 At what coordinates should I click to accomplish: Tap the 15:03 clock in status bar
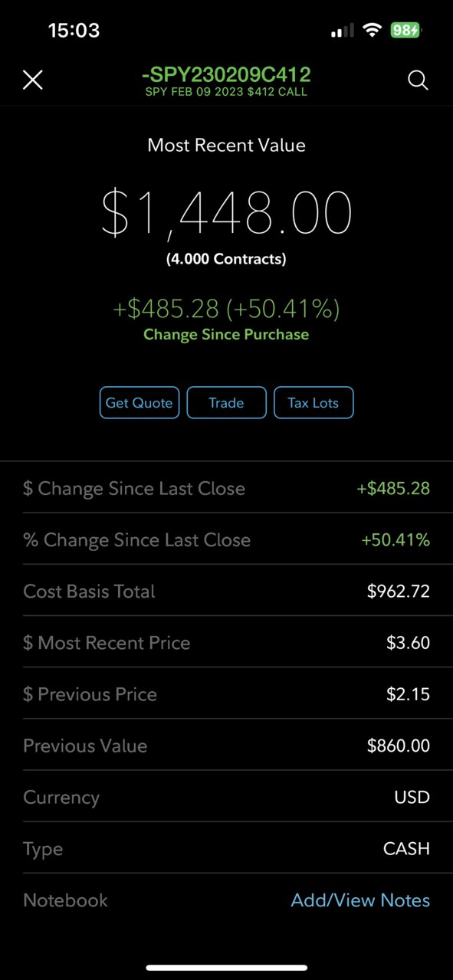(74, 31)
